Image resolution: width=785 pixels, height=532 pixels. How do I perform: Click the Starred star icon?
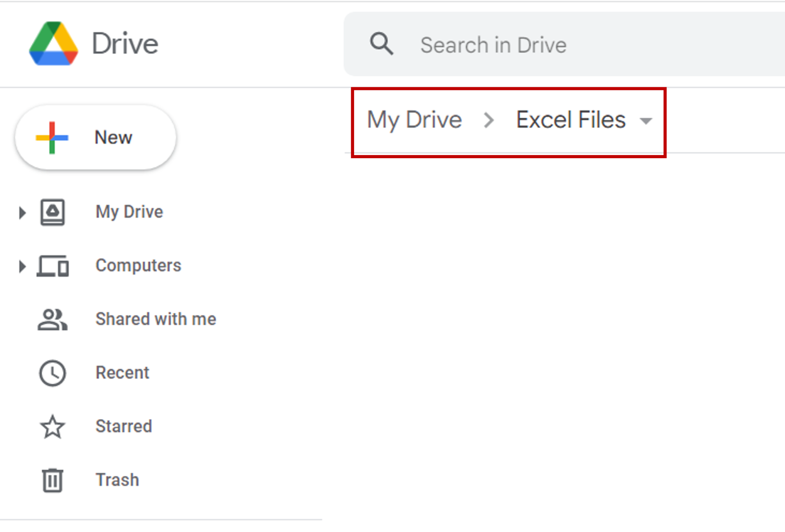coord(53,427)
